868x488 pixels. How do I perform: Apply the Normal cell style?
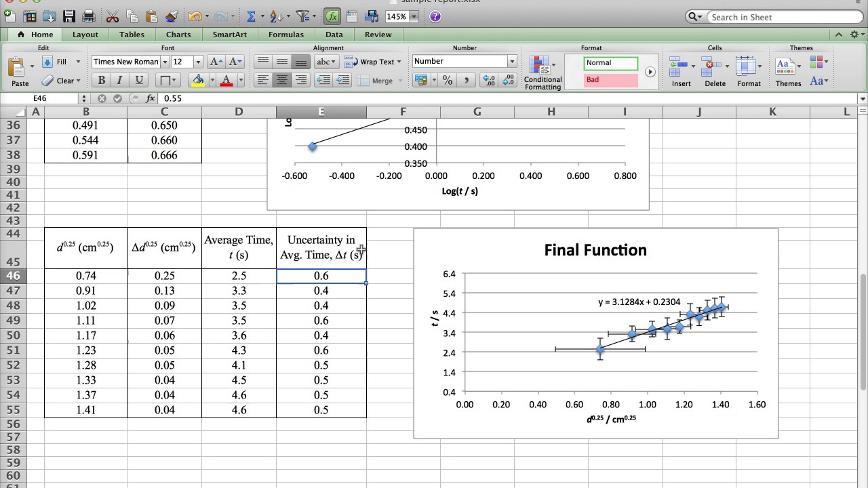[610, 63]
